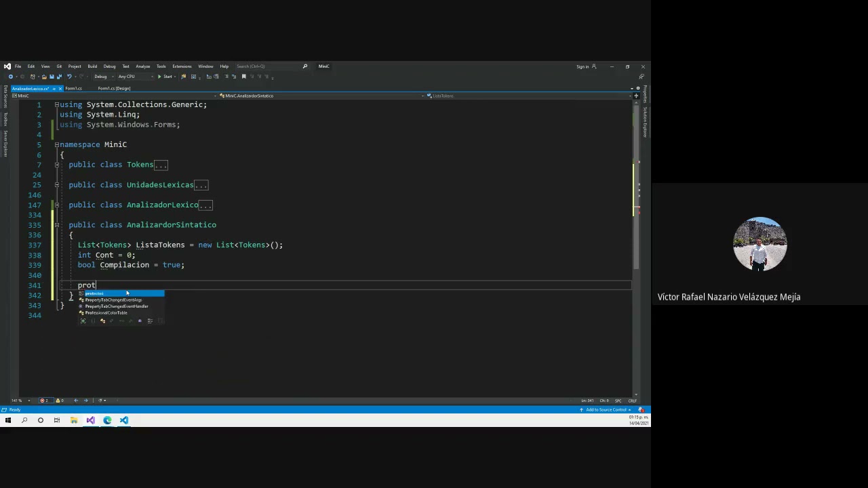868x488 pixels.
Task: Open the ListaTokens member dropdown
Action: (x=529, y=96)
